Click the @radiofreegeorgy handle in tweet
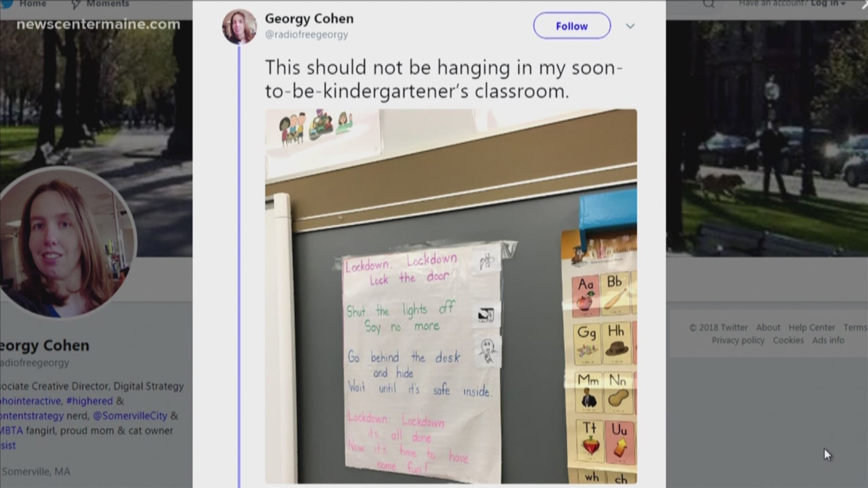Screen dimensions: 868x488 pyautogui.click(x=307, y=35)
